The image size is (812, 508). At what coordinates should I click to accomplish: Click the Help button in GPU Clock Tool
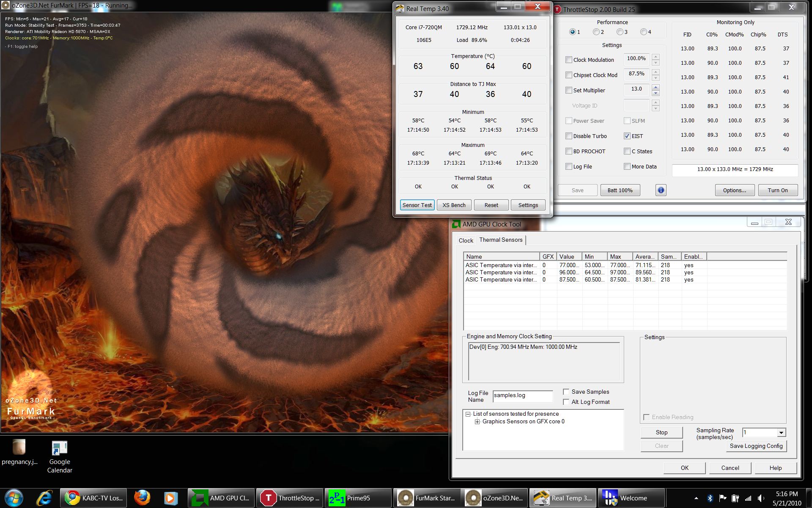point(776,468)
